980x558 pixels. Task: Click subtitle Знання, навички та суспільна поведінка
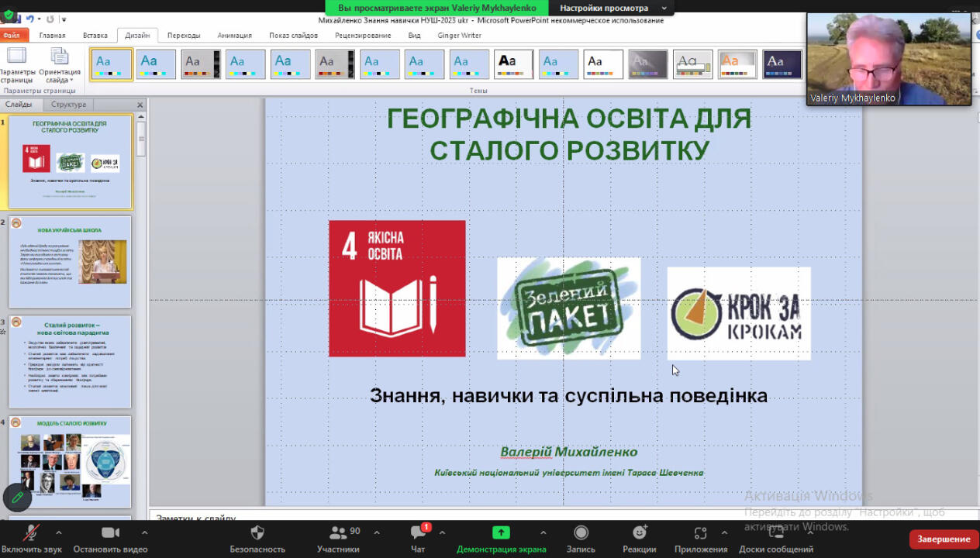[568, 395]
